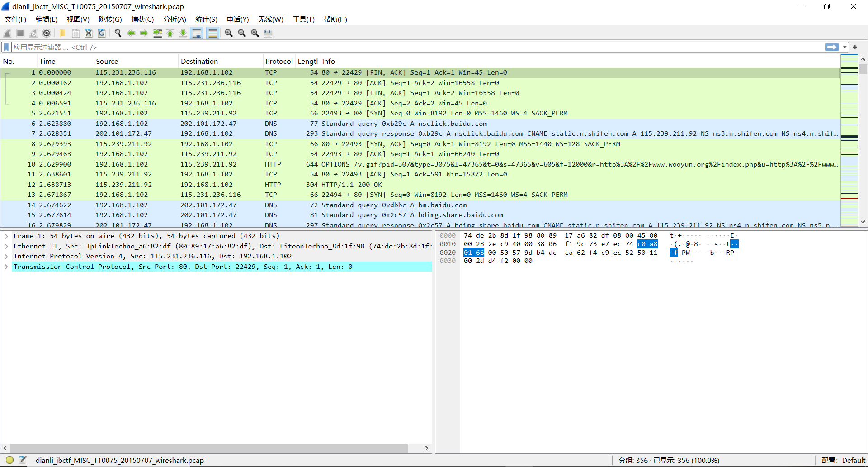Expand the Frame 1 tree row
Viewport: 868px width, 467px height.
coord(6,236)
